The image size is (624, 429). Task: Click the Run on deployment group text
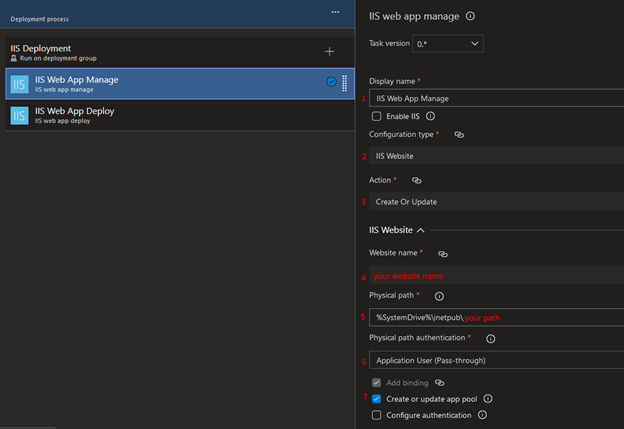coord(58,58)
